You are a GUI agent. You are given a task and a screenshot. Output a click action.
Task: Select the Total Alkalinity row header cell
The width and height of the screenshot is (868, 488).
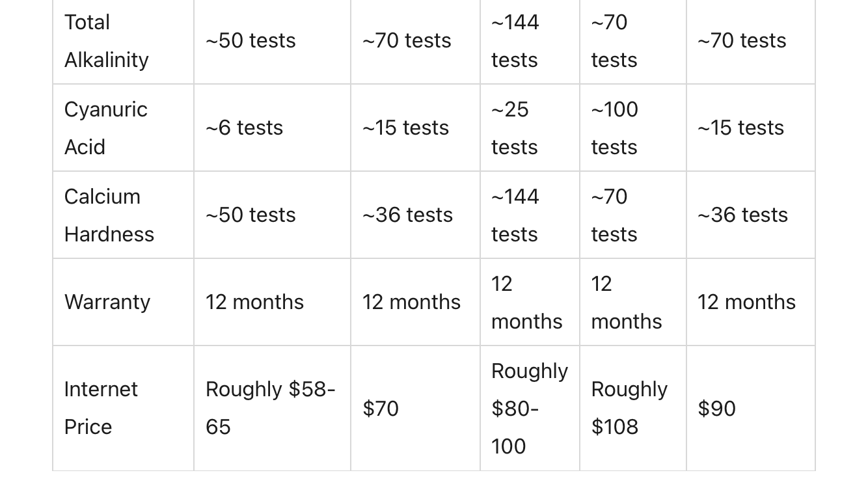point(123,41)
